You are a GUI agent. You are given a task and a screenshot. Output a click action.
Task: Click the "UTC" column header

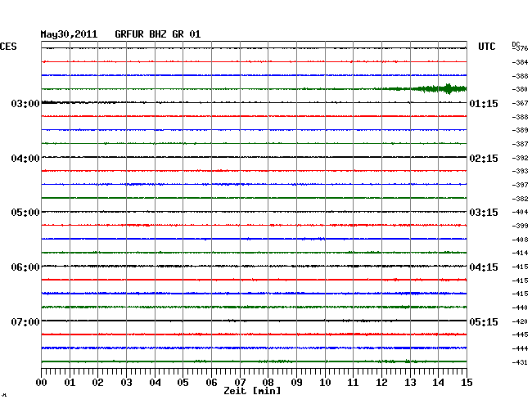486,47
